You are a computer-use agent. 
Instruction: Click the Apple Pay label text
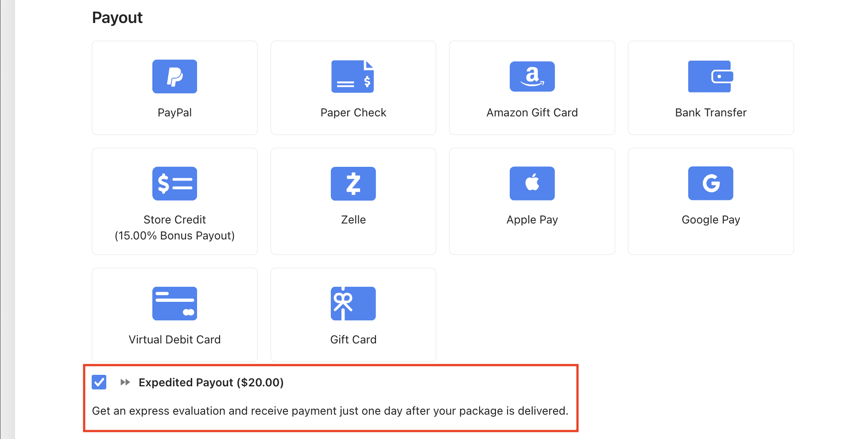[532, 220]
